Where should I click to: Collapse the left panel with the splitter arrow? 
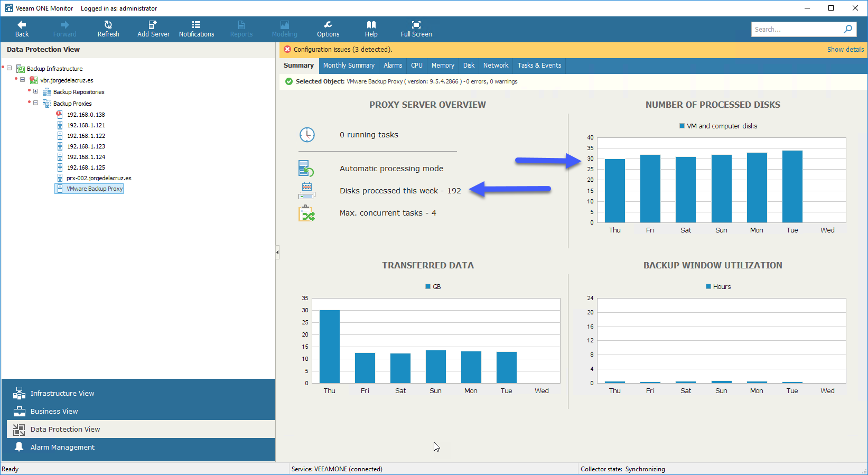277,253
